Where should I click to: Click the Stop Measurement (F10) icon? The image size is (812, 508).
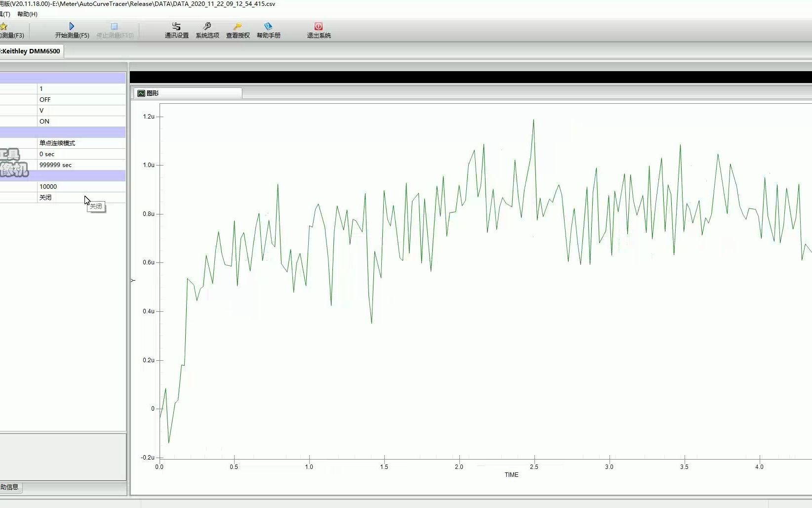tap(114, 26)
